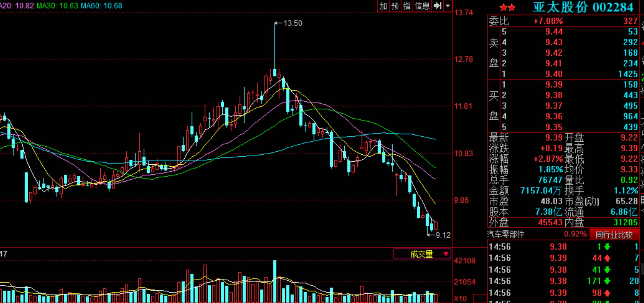The height and width of the screenshot is (303, 644).
Task: Open the 信息 info toolbar button
Action: [x=422, y=6]
